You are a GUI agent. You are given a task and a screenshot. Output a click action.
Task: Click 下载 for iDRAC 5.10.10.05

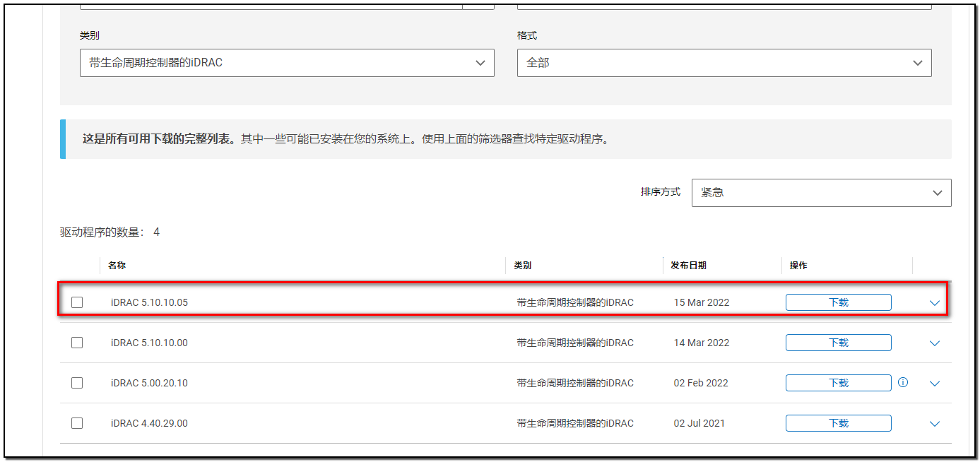point(838,302)
